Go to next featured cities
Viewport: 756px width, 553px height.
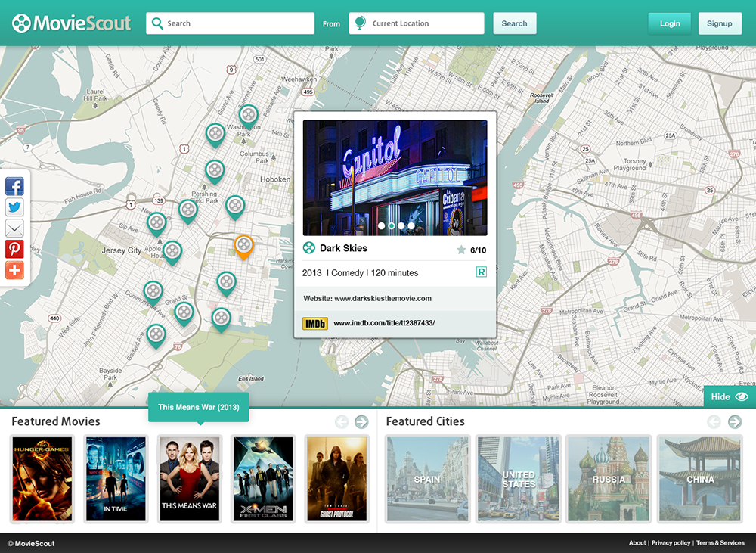pyautogui.click(x=735, y=421)
